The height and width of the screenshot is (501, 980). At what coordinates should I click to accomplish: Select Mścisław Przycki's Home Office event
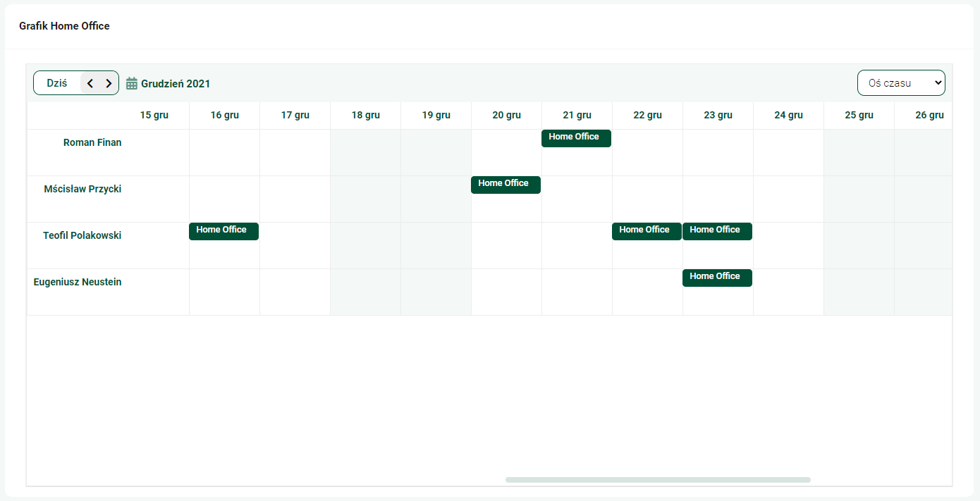[x=506, y=185]
